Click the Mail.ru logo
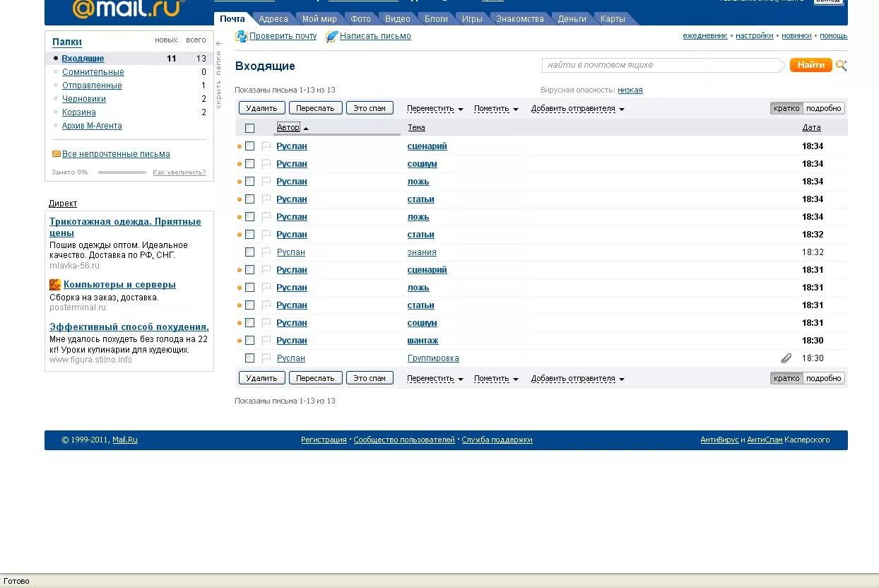The width and height of the screenshot is (879, 588). (x=127, y=8)
